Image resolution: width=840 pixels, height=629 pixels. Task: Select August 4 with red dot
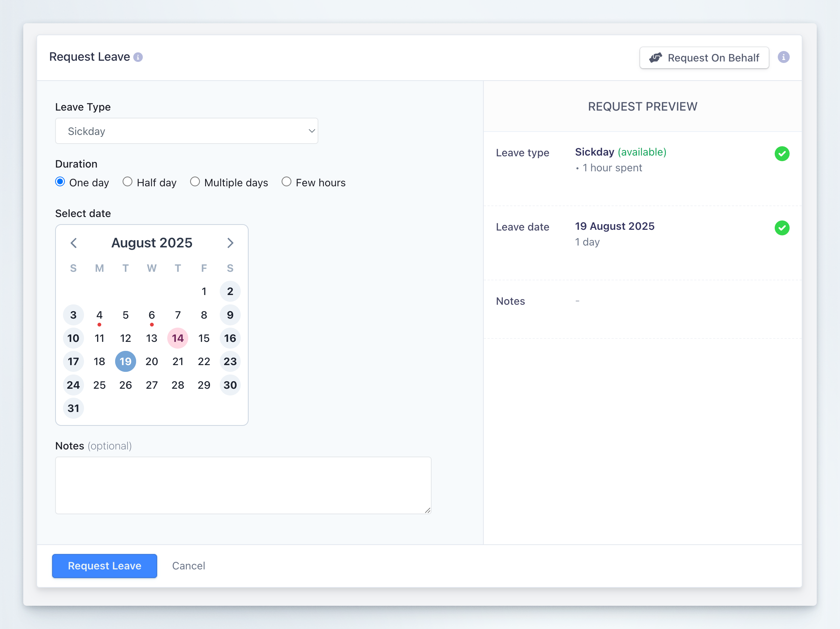click(99, 315)
